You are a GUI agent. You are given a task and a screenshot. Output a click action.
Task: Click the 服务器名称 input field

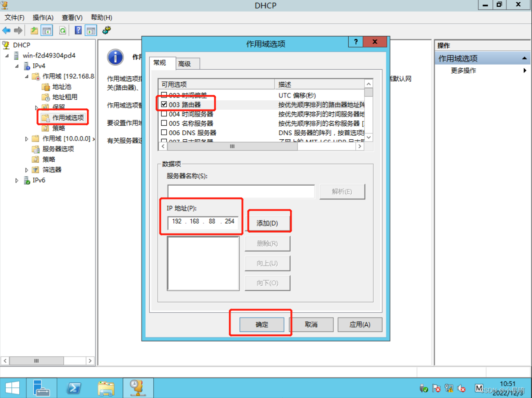[241, 192]
